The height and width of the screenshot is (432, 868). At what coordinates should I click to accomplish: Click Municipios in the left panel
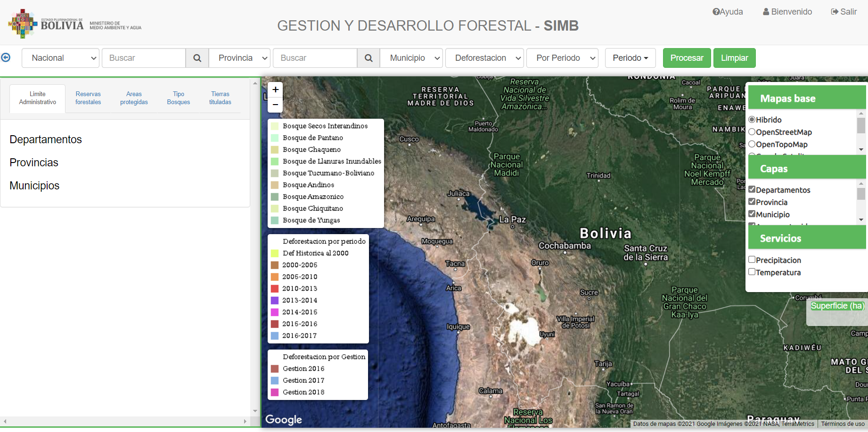[34, 186]
